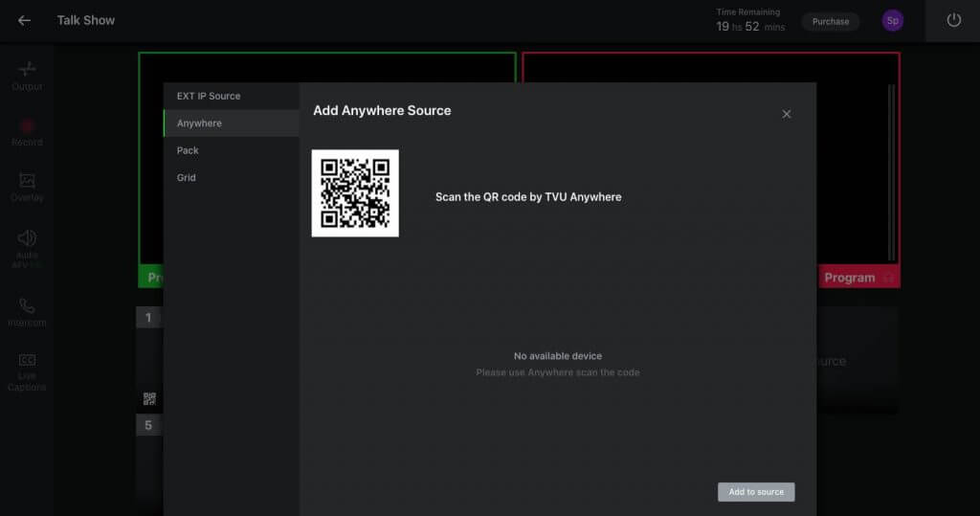Viewport: 980px width, 516px height.
Task: Open the Sp user avatar
Action: 893,21
